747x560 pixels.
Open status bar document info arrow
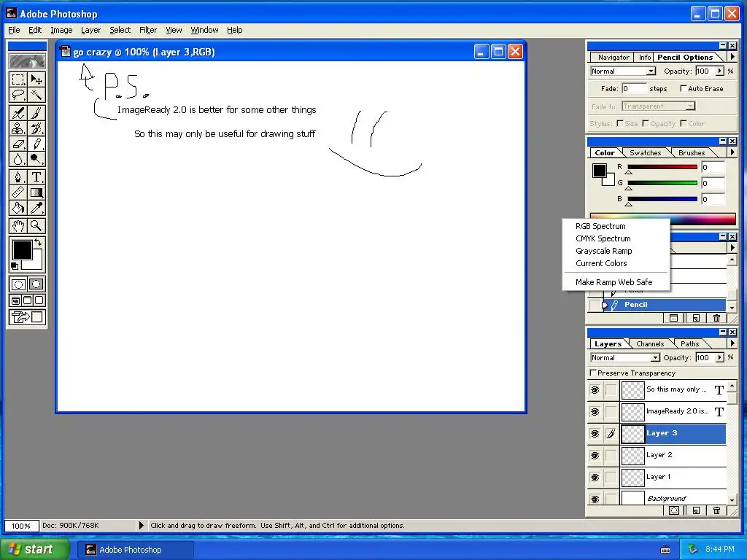pyautogui.click(x=141, y=525)
